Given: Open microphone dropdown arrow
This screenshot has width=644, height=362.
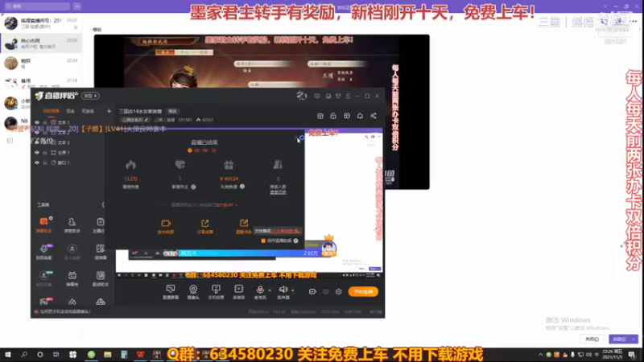Looking at the screenshot, I should pos(270,290).
